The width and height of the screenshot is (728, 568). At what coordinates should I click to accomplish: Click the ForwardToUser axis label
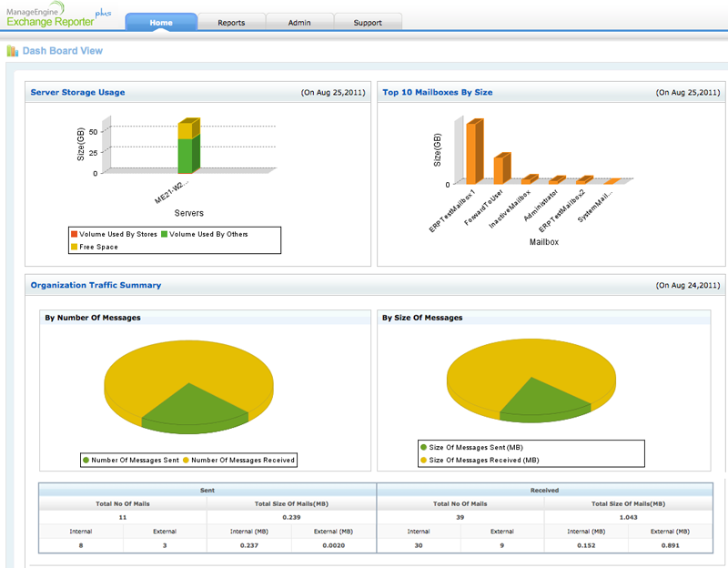pyautogui.click(x=483, y=208)
